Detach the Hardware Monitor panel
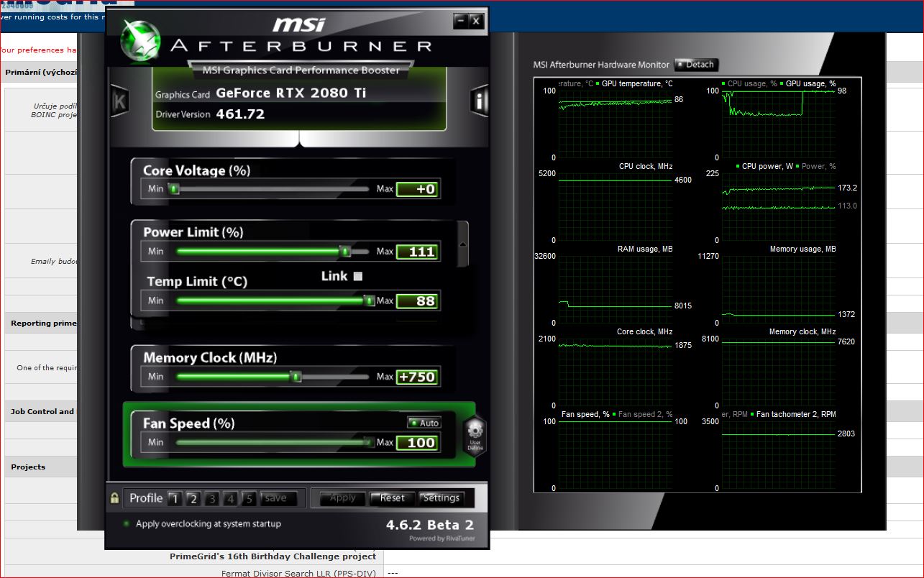Screen dimensions: 924x578 click(695, 65)
